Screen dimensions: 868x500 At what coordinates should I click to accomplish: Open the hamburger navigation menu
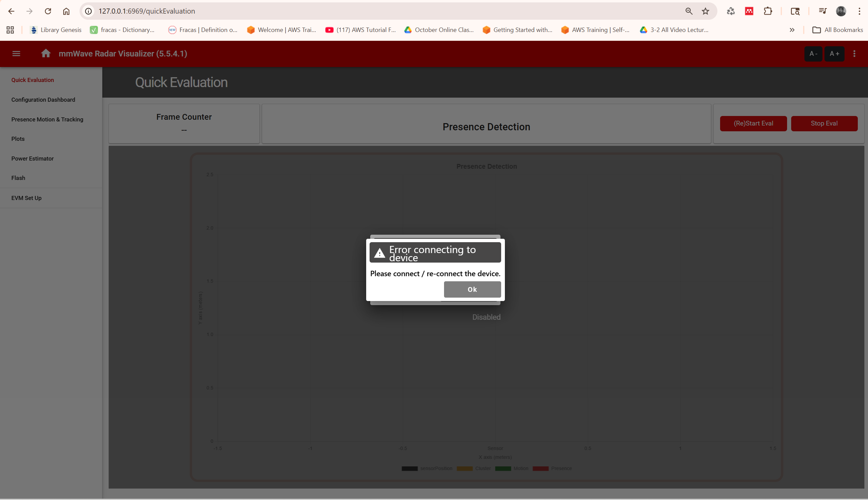pyautogui.click(x=16, y=54)
